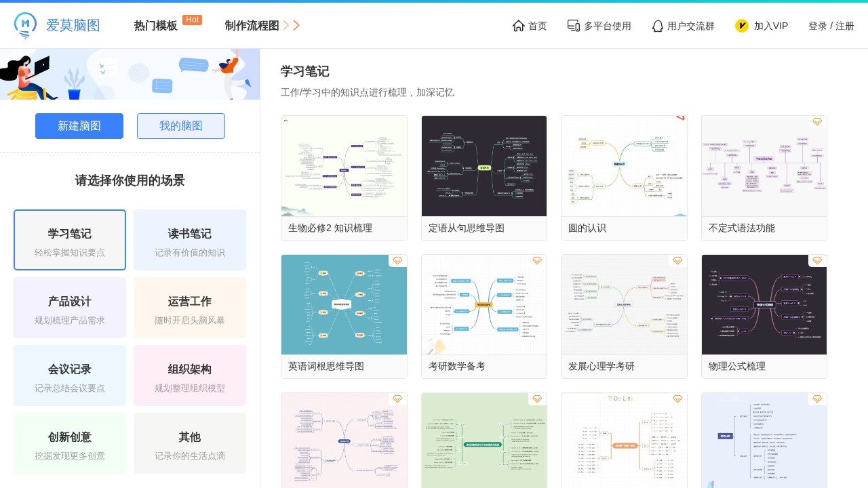Click the QQ chat icon beside 用户交流群
The width and height of the screenshot is (868, 488).
click(658, 26)
